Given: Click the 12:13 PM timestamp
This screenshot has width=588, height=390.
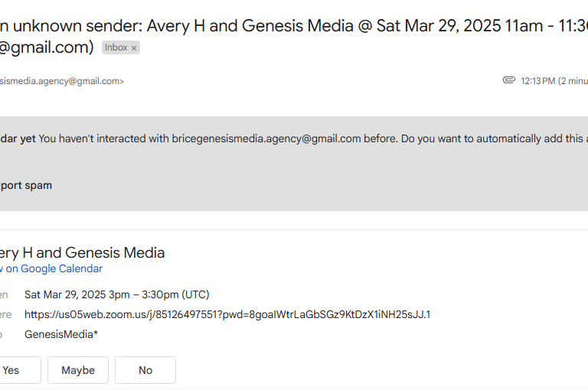Looking at the screenshot, I should [x=537, y=81].
